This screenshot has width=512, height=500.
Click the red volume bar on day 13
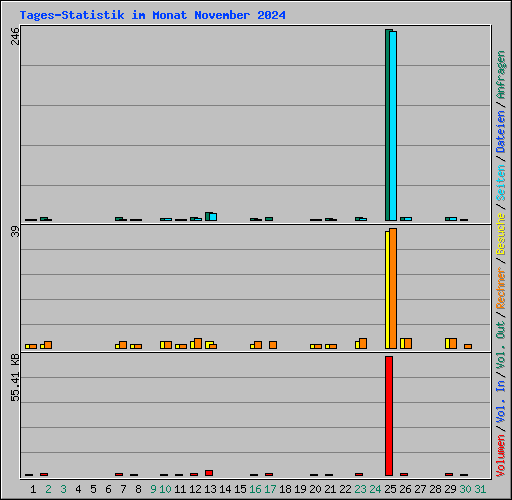pyautogui.click(x=209, y=473)
